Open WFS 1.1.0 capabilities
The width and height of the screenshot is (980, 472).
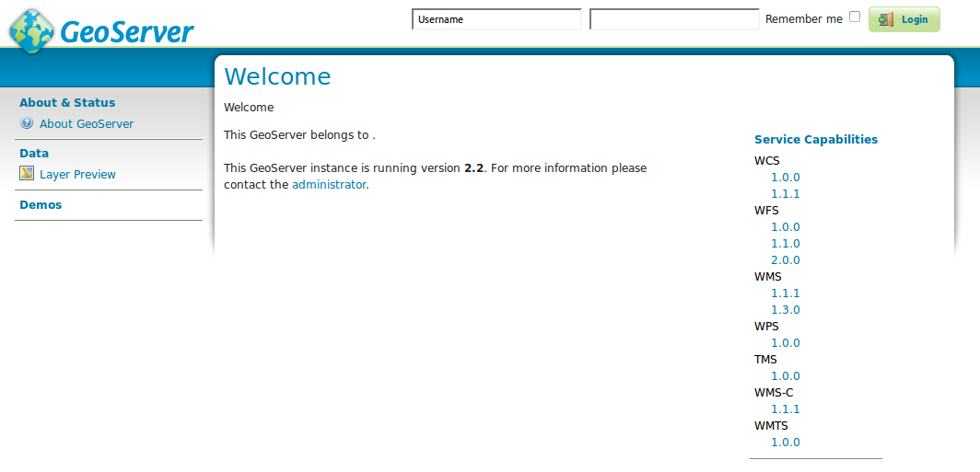click(786, 244)
